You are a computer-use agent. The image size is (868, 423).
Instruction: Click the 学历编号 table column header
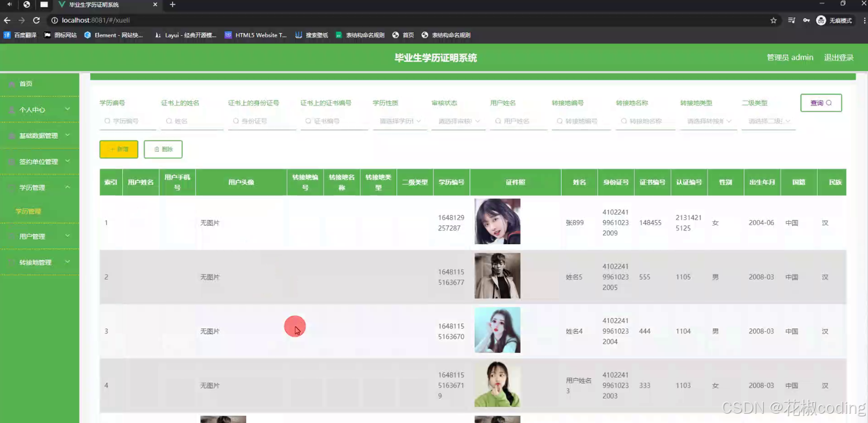click(x=451, y=182)
